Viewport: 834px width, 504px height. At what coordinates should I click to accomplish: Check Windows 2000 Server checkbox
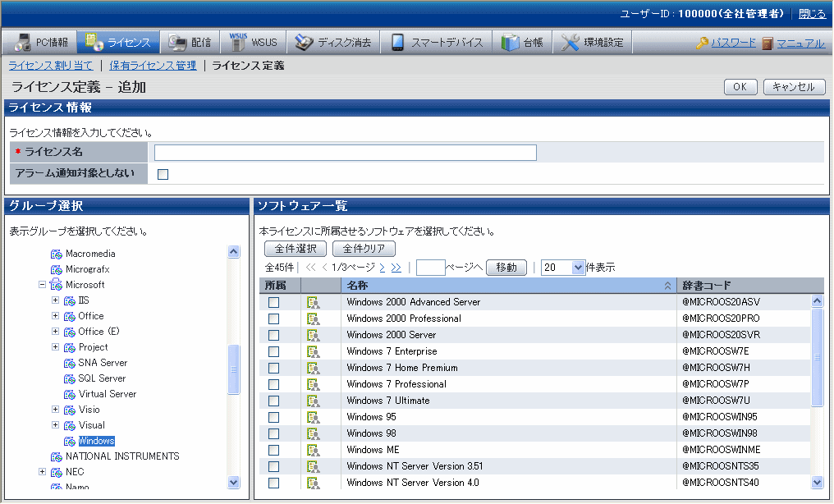pyautogui.click(x=274, y=336)
